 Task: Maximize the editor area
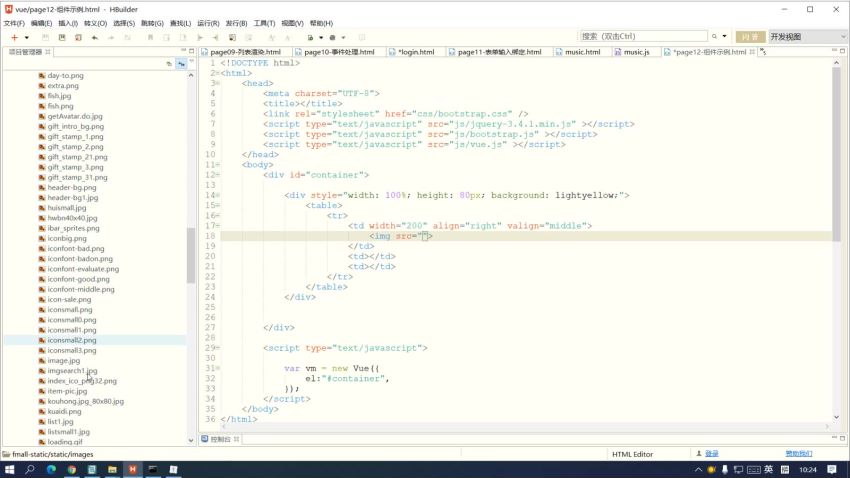click(842, 50)
